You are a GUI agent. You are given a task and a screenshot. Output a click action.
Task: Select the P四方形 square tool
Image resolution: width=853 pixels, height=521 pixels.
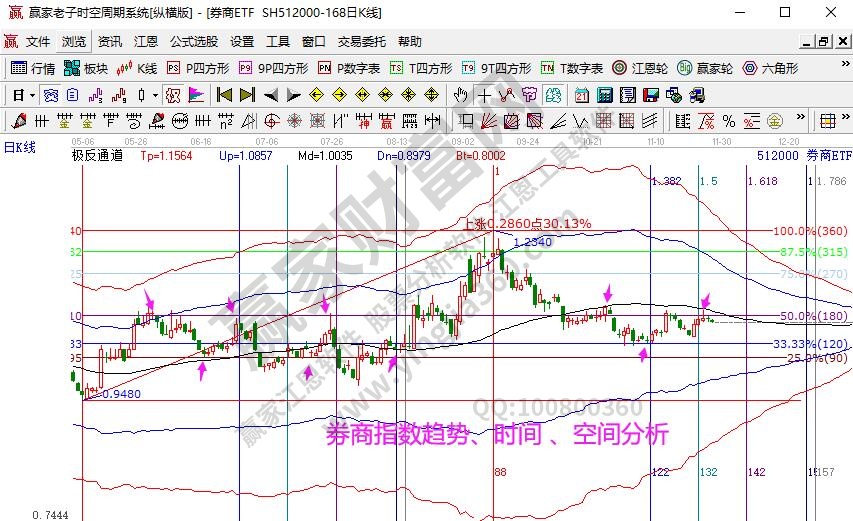point(197,68)
